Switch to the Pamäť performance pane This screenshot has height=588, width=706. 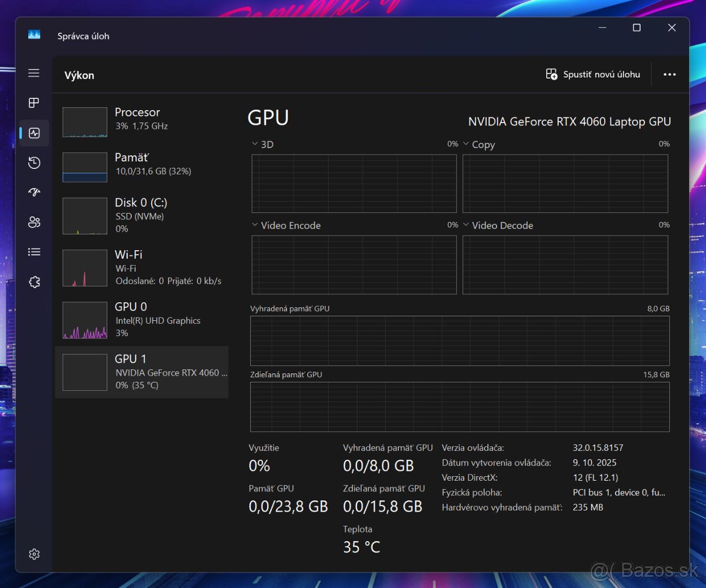coord(141,167)
